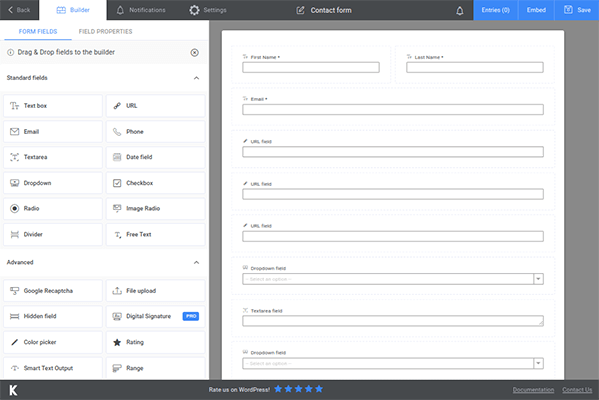Screen dimensions: 599x400
Task: Click the K logo in the footer
Action: (13, 390)
